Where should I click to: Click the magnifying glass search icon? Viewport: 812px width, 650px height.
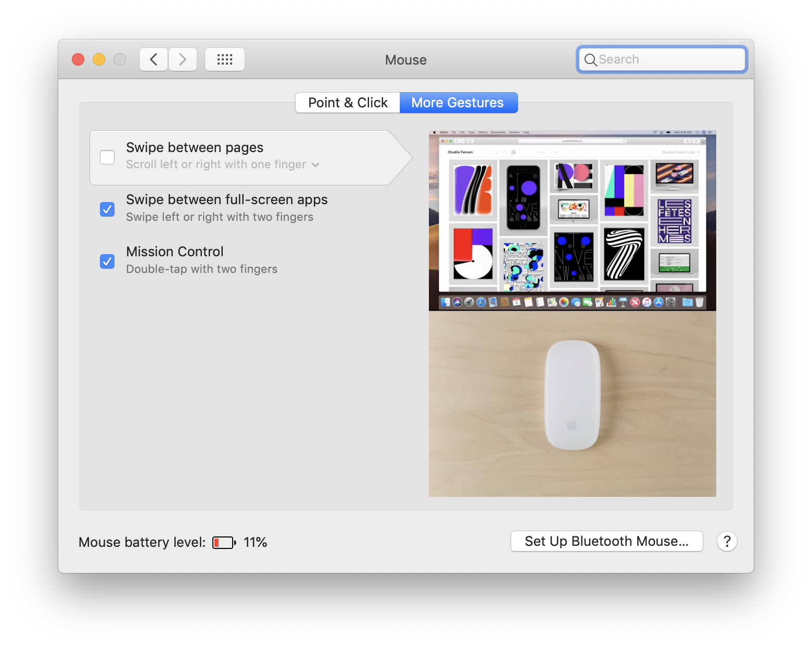point(590,60)
